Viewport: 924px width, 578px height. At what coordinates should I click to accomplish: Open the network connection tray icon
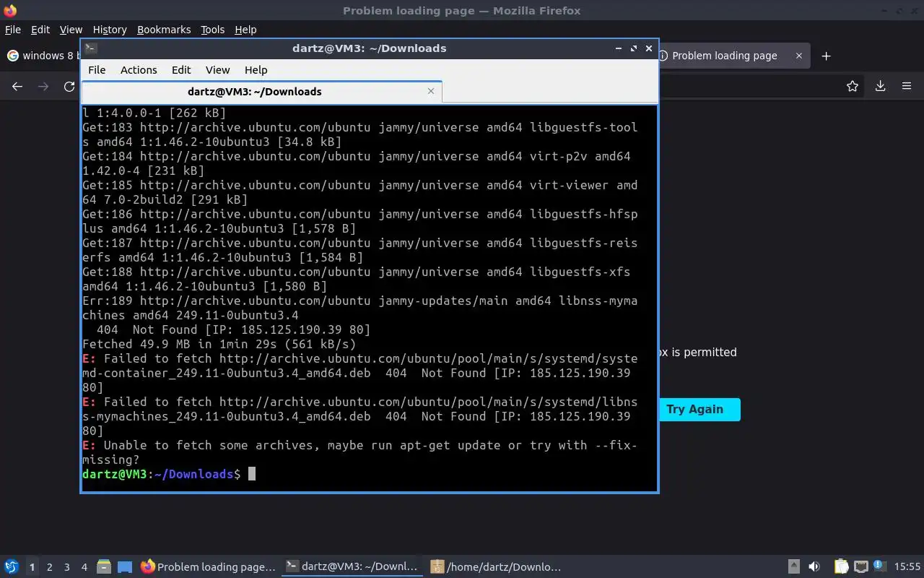click(860, 567)
